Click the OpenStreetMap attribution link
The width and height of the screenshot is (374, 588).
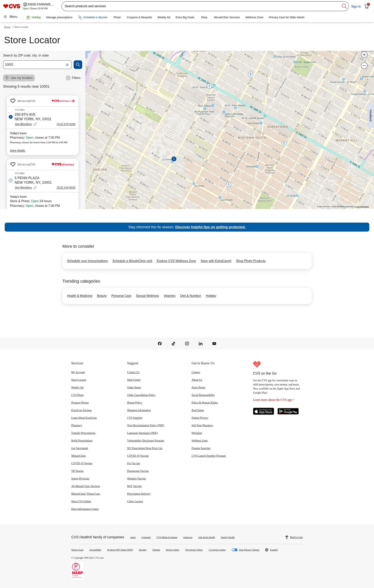coord(362,207)
